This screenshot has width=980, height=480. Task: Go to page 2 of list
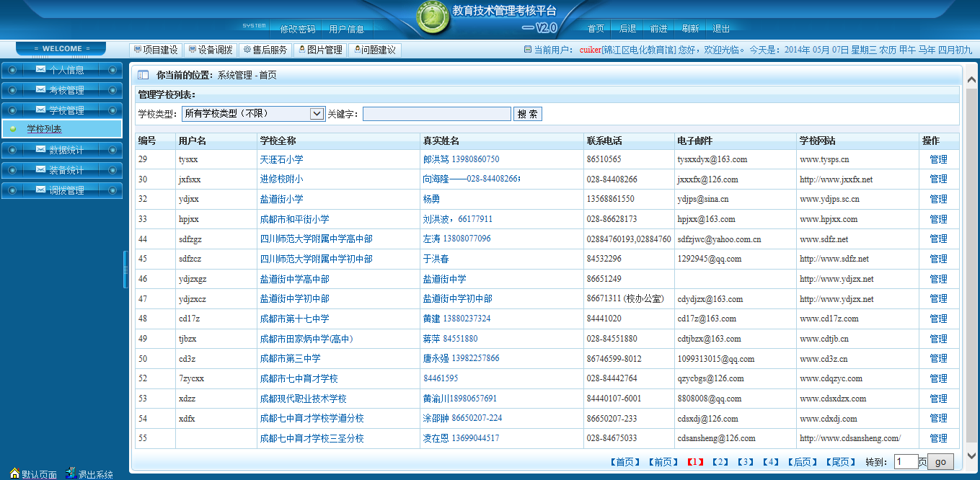coord(720,462)
